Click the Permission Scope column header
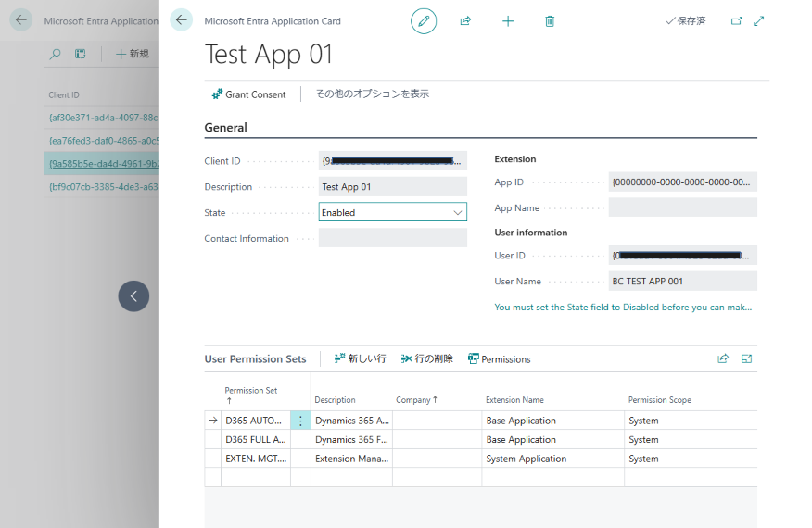 660,399
